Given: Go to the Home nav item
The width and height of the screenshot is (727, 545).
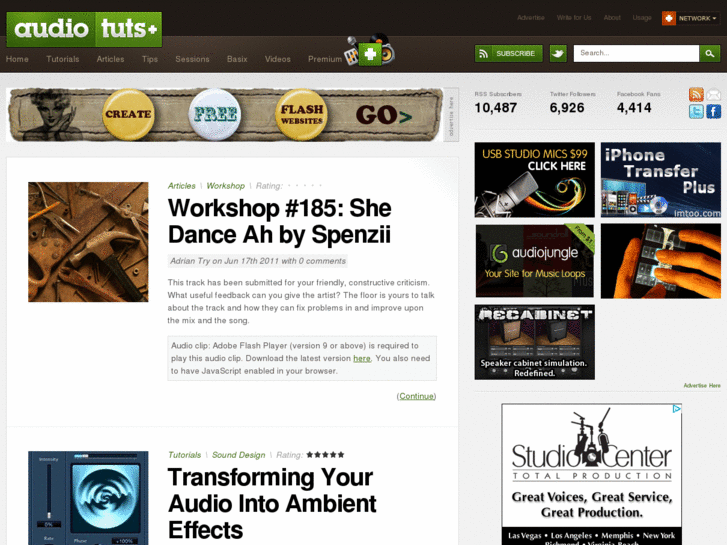Looking at the screenshot, I should tap(17, 59).
